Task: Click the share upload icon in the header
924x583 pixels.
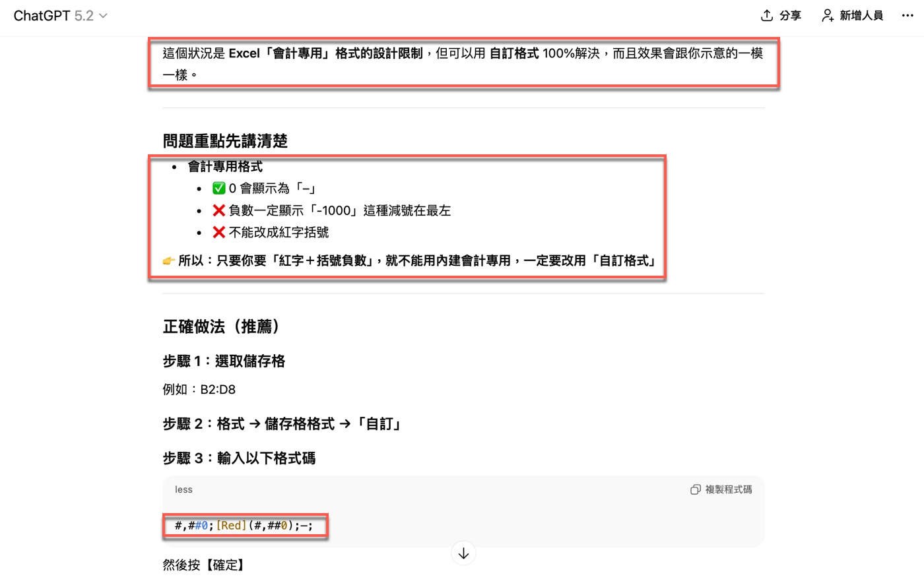Action: coord(766,15)
